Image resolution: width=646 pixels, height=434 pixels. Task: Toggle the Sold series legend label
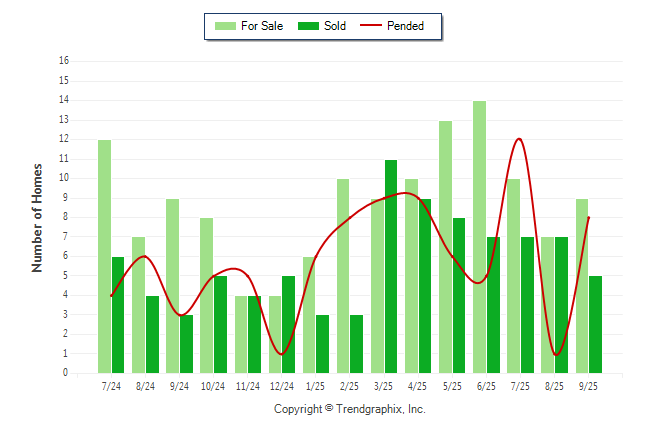coord(335,26)
